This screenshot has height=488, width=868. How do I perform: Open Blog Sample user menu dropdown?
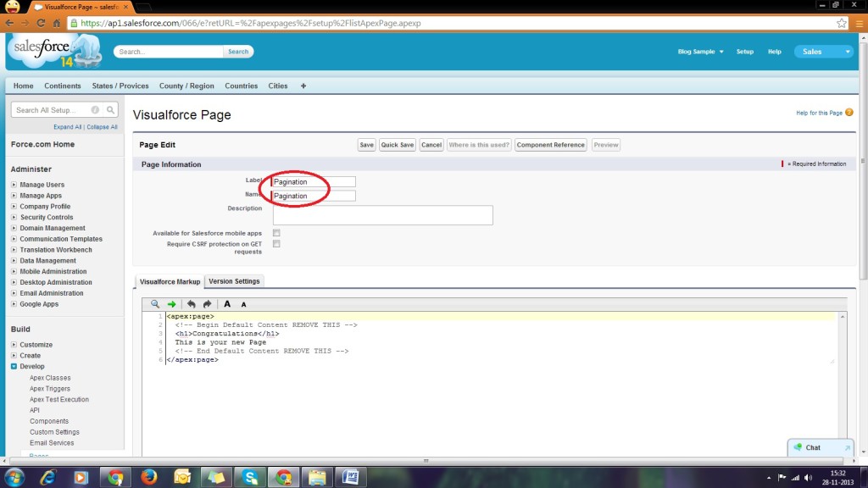point(700,52)
